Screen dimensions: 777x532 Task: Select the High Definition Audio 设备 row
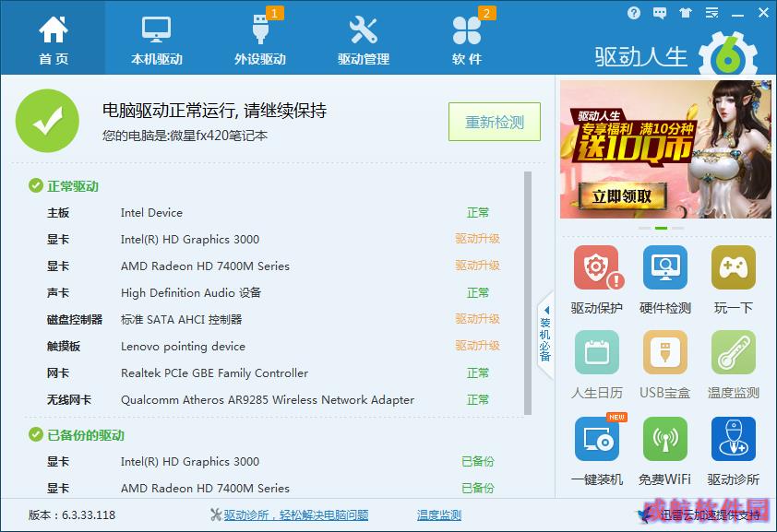pyautogui.click(x=273, y=292)
